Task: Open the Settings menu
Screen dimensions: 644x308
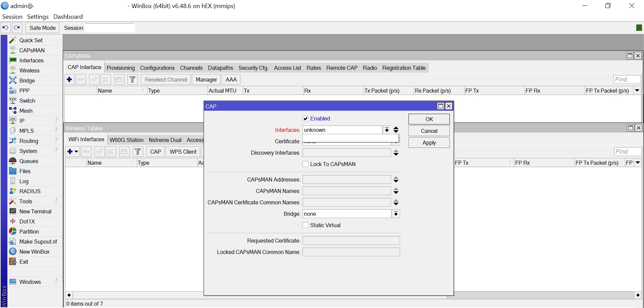Action: coord(38,17)
